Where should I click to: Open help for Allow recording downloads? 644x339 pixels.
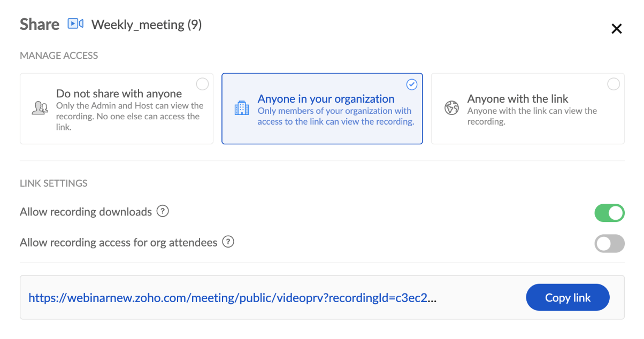pyautogui.click(x=163, y=211)
